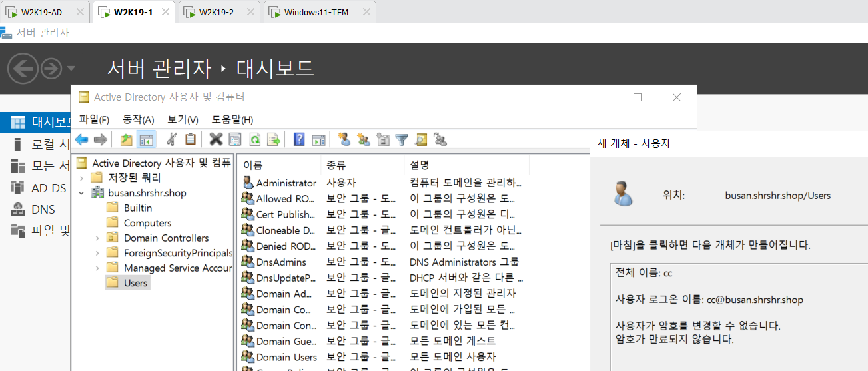The width and height of the screenshot is (868, 371).
Task: Collapse the busan.shrshr.shop domain node
Action: click(x=81, y=193)
